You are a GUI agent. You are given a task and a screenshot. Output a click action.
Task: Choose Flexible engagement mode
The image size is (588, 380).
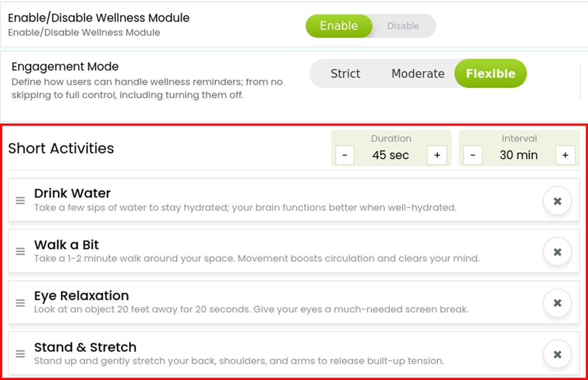point(490,74)
